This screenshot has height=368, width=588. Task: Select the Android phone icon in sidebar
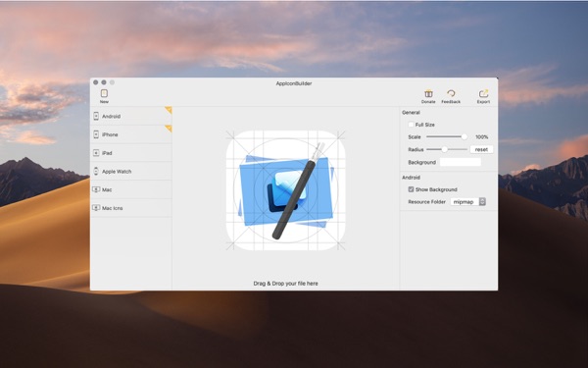pyautogui.click(x=96, y=116)
